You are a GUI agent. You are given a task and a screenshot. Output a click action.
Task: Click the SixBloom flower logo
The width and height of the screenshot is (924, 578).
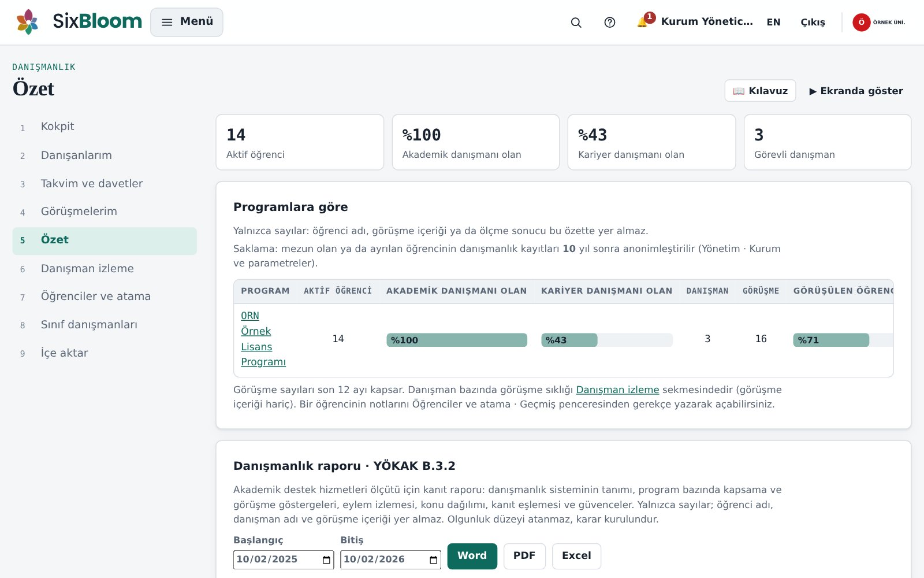click(27, 22)
